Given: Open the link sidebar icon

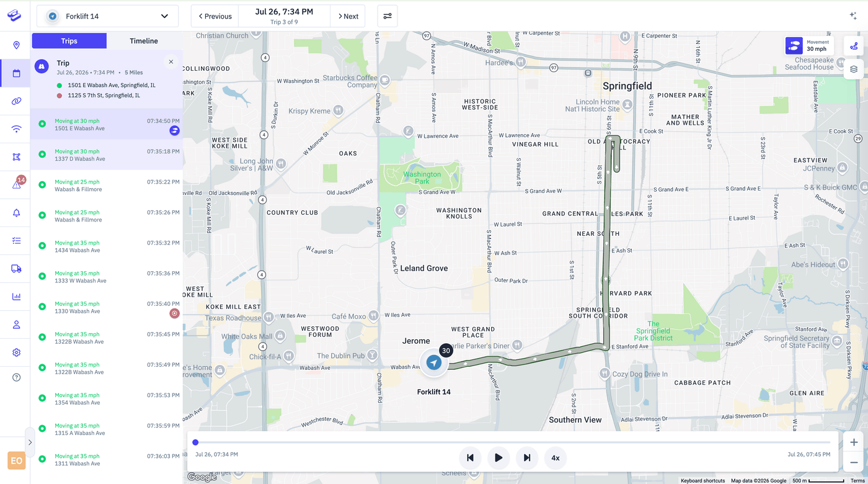Looking at the screenshot, I should (16, 101).
